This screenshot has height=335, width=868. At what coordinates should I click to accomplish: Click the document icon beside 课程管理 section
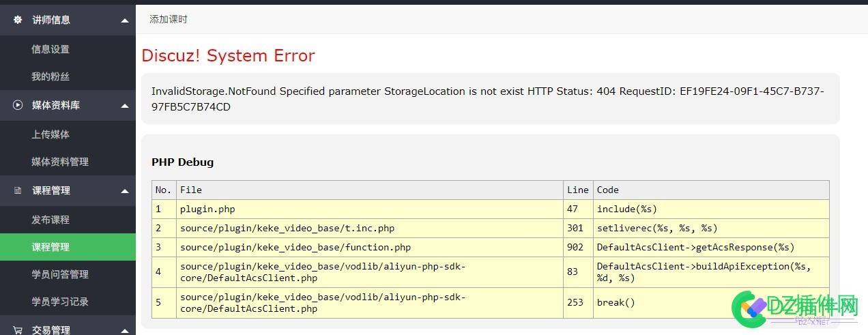[x=18, y=190]
